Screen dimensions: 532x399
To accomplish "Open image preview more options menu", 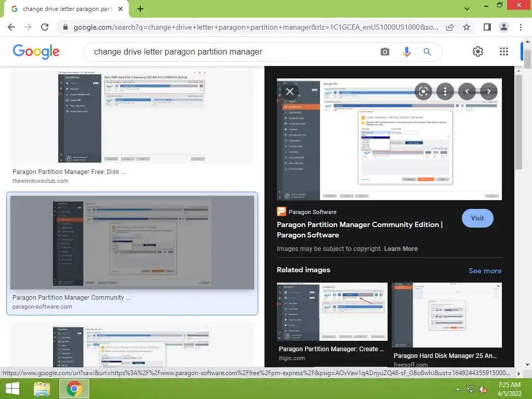I will [445, 91].
